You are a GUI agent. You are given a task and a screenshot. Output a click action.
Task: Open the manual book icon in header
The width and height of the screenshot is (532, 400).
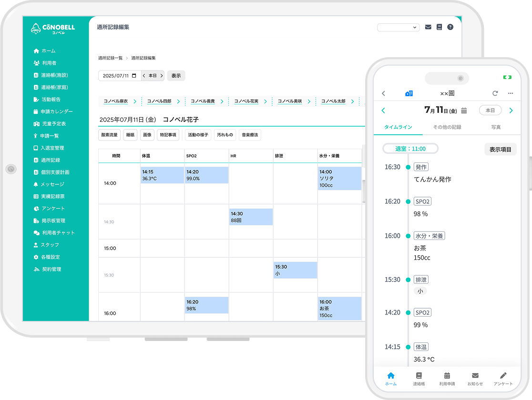[439, 27]
